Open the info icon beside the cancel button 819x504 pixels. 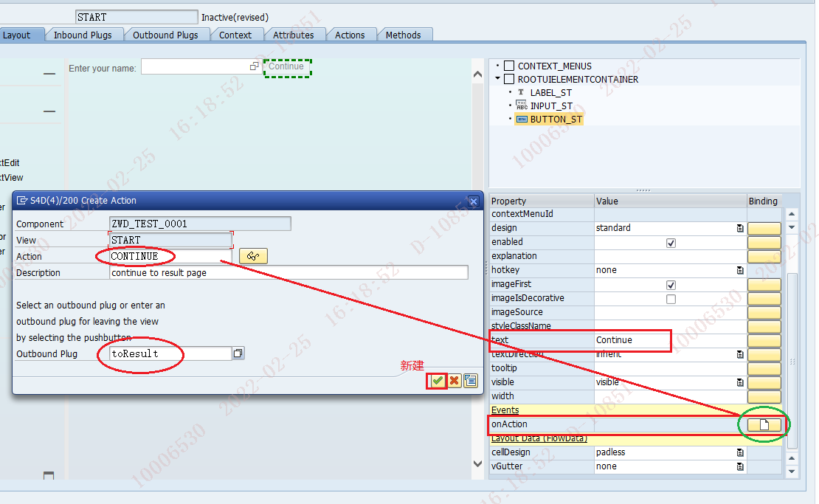471,381
